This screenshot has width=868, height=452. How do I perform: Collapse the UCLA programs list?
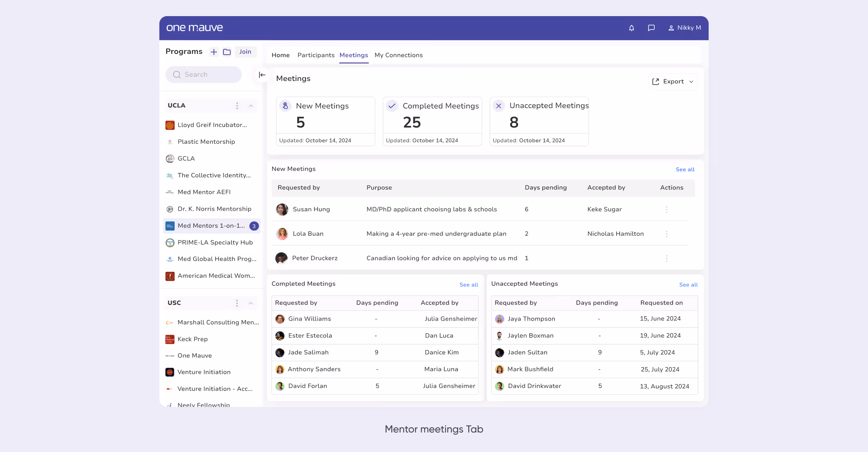[251, 106]
